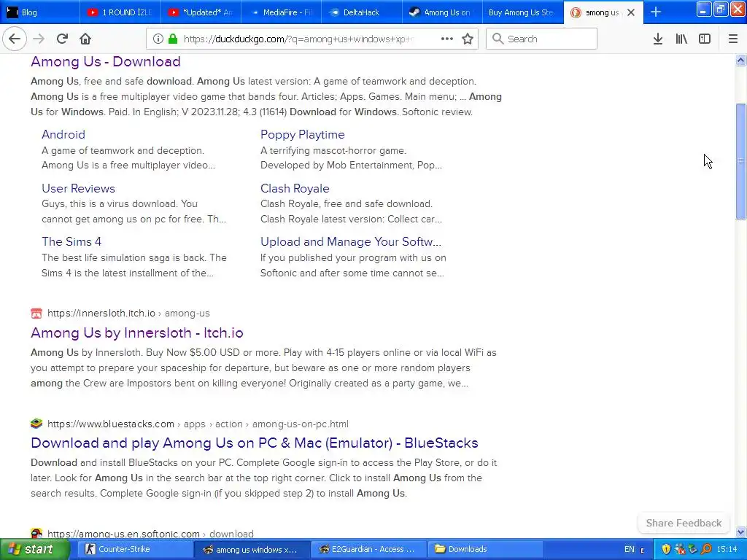
Task: Open the 'Among Us - Download' result
Action: click(106, 61)
